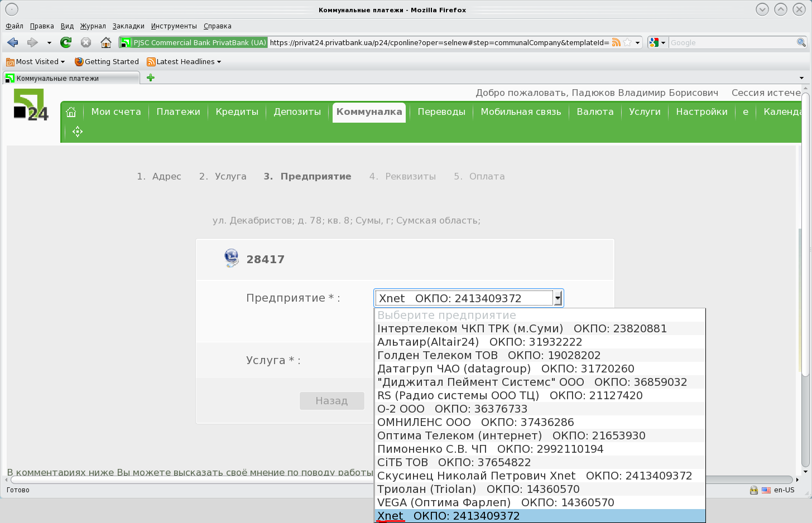Viewport: 812px width, 523px height.
Task: Open the Файл menu
Action: click(x=15, y=26)
